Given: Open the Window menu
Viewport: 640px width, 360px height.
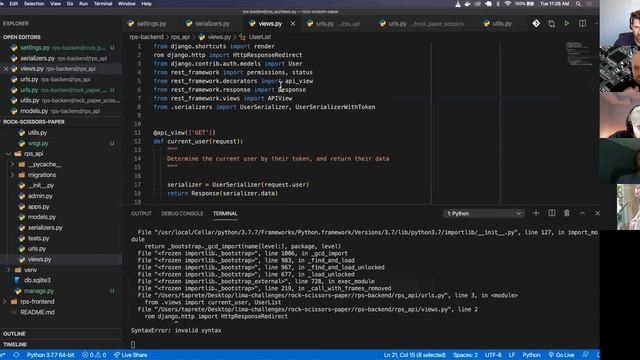Looking at the screenshot, I should click(x=127, y=4).
